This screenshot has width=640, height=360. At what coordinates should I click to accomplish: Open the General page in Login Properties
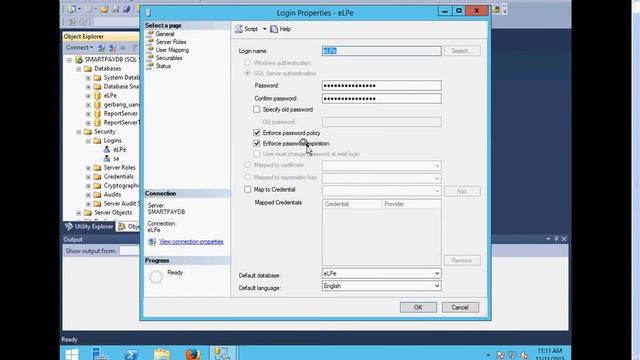[165, 34]
